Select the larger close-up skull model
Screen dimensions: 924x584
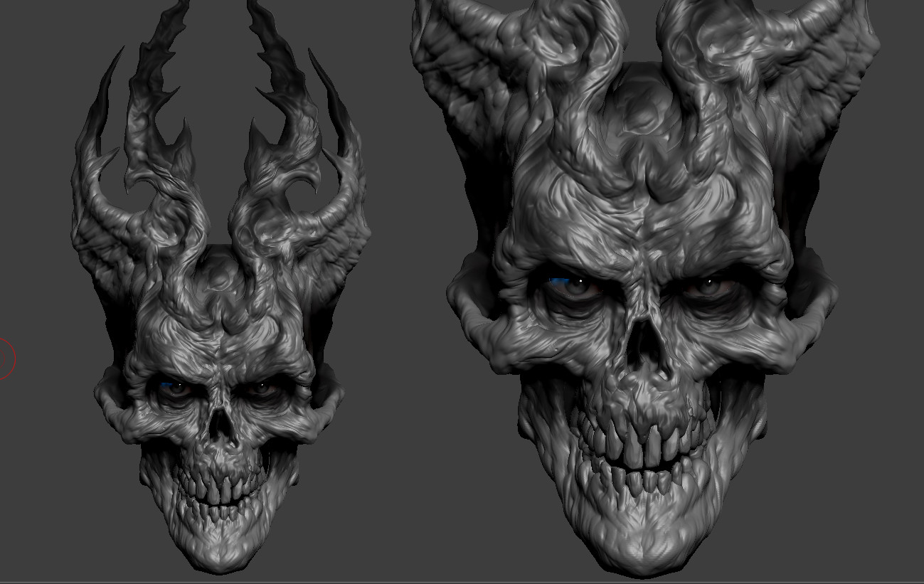[644, 288]
